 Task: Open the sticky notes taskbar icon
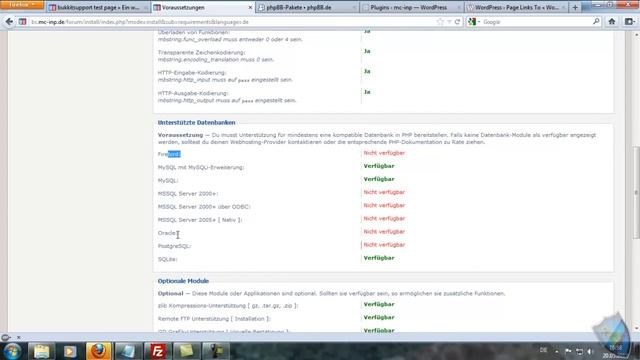pos(187,351)
